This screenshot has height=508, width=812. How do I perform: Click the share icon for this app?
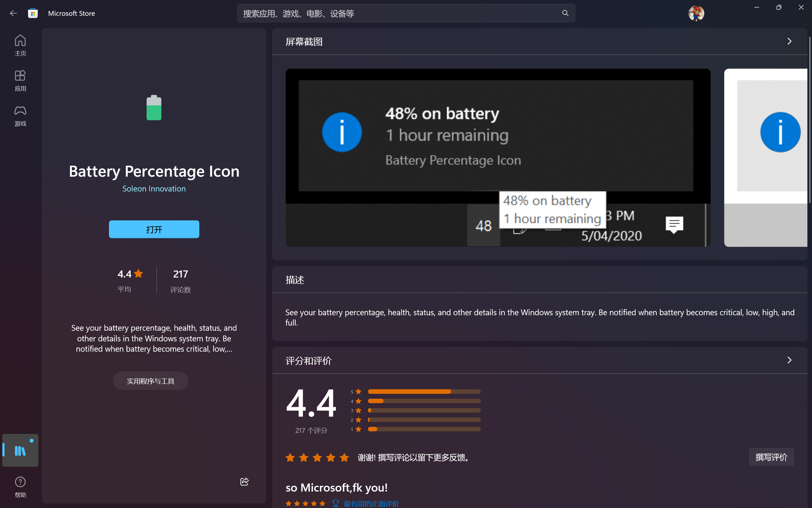(x=244, y=482)
